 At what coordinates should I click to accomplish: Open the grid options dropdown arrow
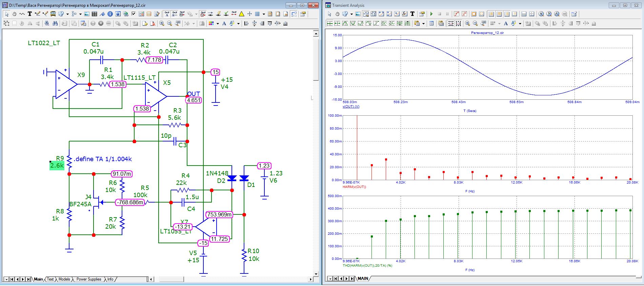(x=263, y=14)
